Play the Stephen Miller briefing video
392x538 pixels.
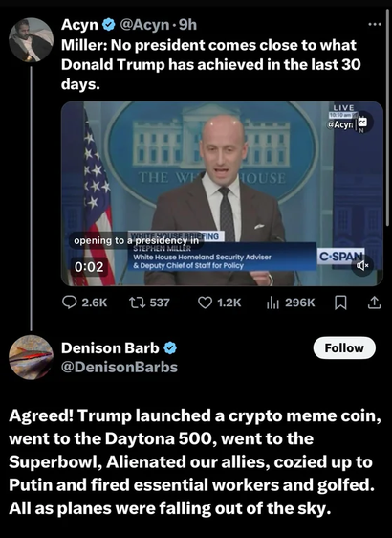222,193
